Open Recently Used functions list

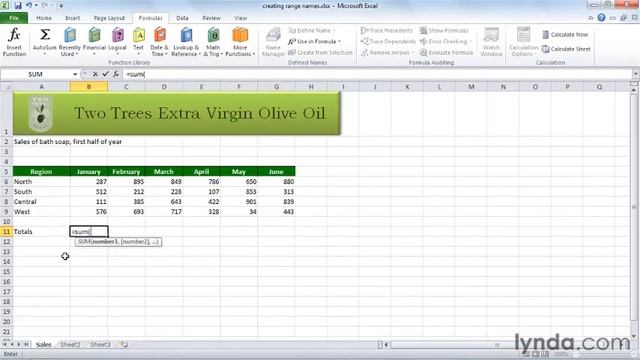(x=70, y=42)
